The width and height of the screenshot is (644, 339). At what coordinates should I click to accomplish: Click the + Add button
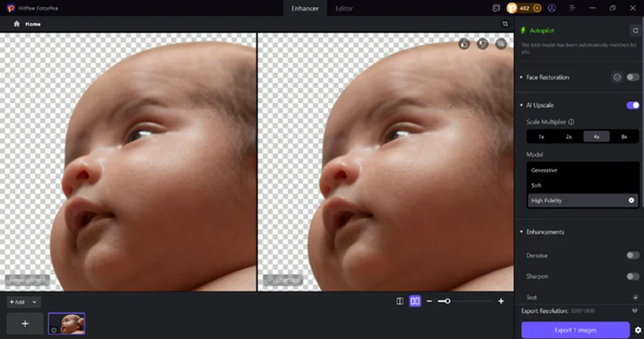[17, 302]
